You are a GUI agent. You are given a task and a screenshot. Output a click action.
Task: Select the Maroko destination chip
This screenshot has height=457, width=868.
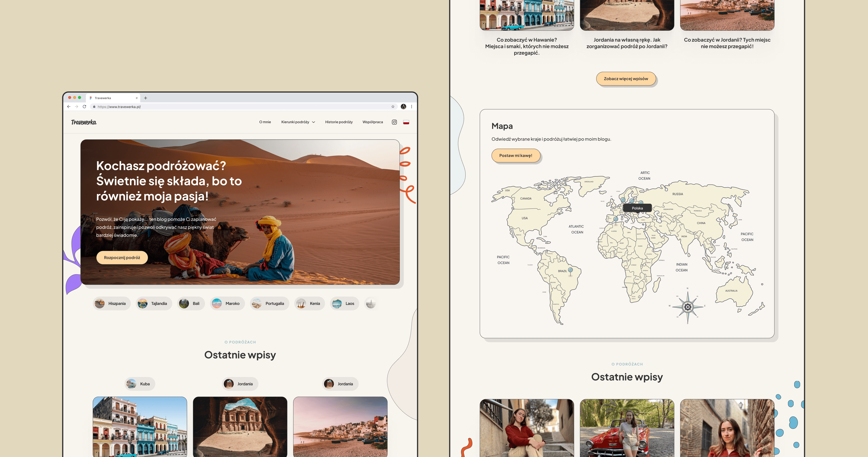(227, 303)
